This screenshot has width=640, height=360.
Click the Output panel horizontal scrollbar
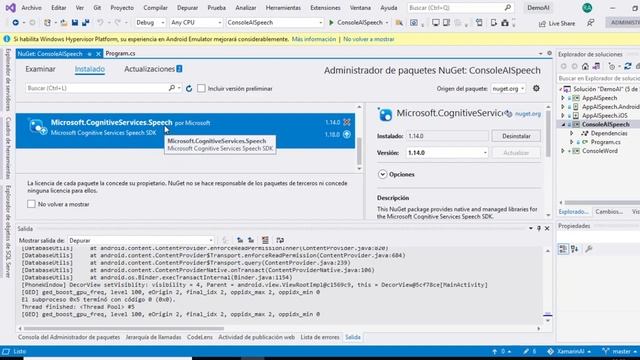[x=124, y=328]
